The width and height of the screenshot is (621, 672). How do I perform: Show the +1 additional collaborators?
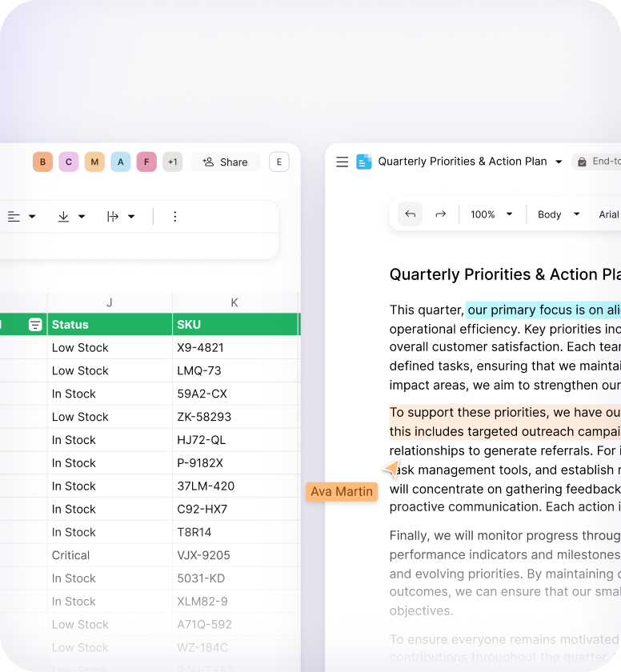[x=172, y=162]
